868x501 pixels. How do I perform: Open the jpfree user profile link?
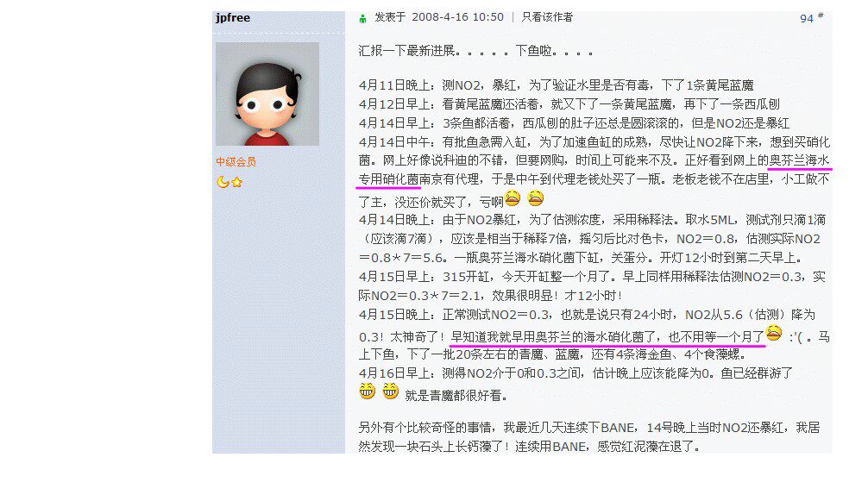(x=232, y=18)
